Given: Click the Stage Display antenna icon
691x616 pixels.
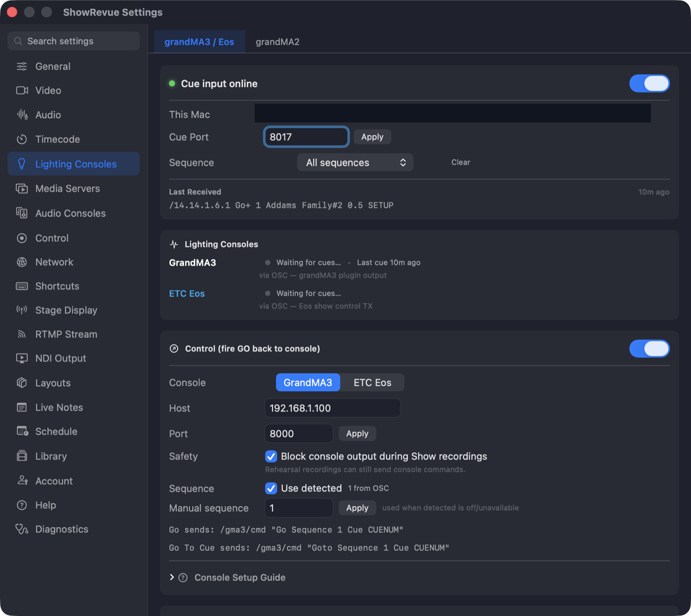Looking at the screenshot, I should [x=22, y=310].
